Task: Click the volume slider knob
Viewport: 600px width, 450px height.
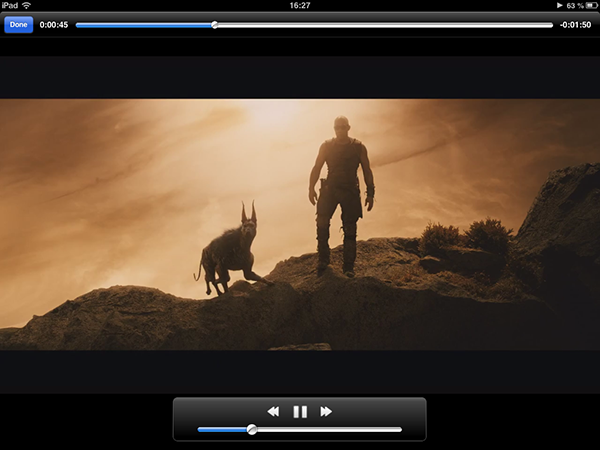Action: [x=252, y=429]
